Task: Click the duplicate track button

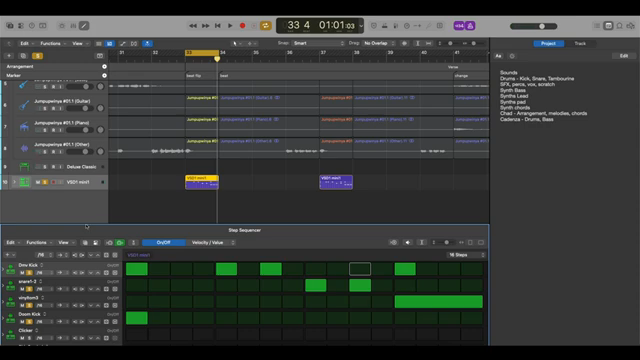Action: (23, 56)
